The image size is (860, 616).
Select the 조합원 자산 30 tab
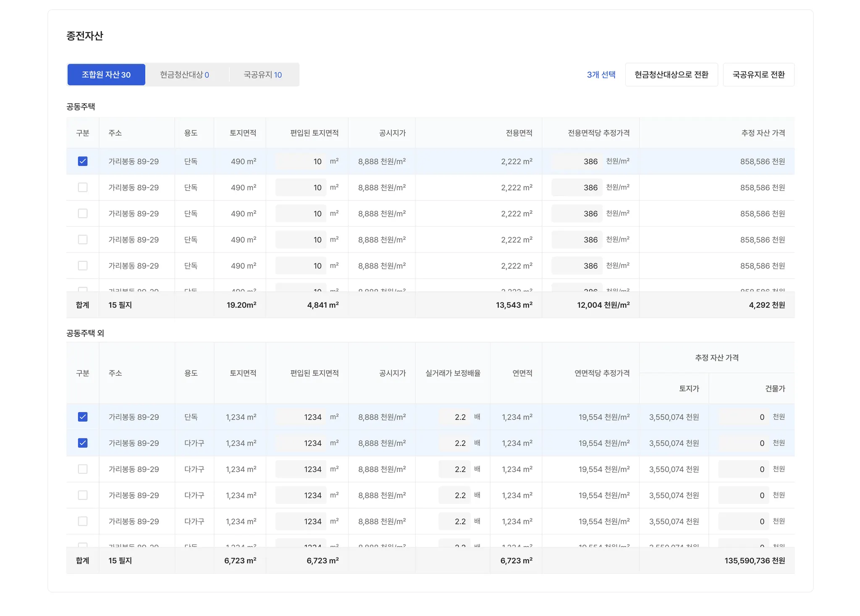106,75
